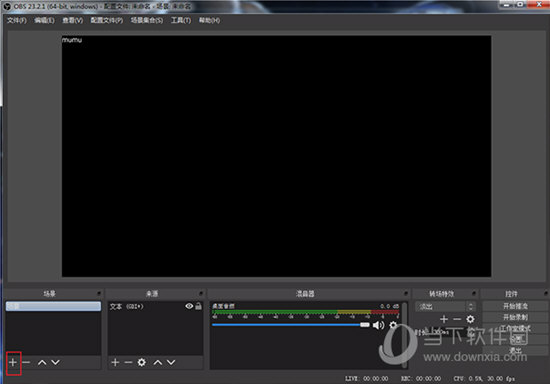
Task: Open the 帮助(H) menu
Action: pos(209,20)
